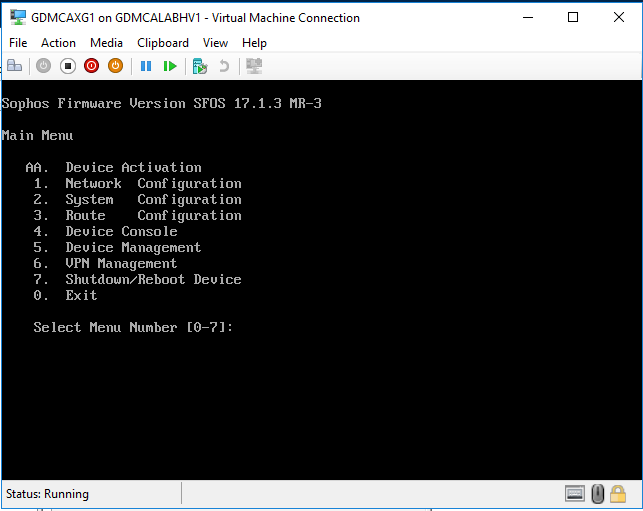Close the Virtual Machine Connection window

[619, 17]
